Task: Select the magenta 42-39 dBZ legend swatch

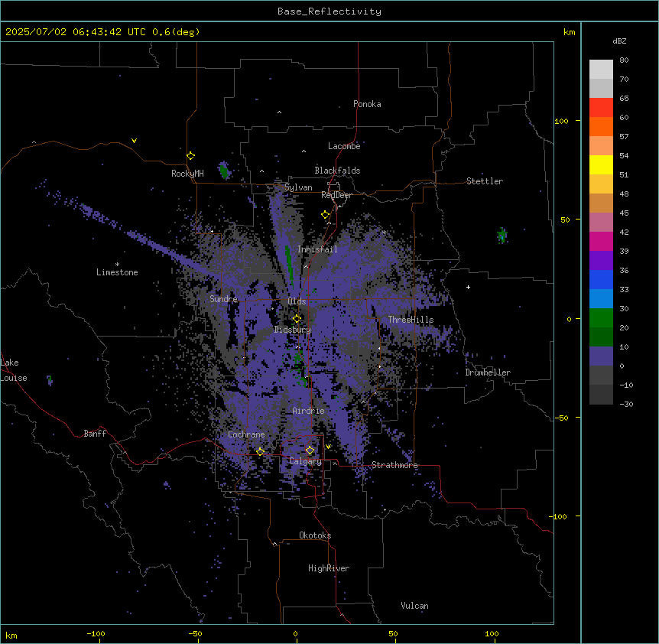Action: pyautogui.click(x=601, y=241)
